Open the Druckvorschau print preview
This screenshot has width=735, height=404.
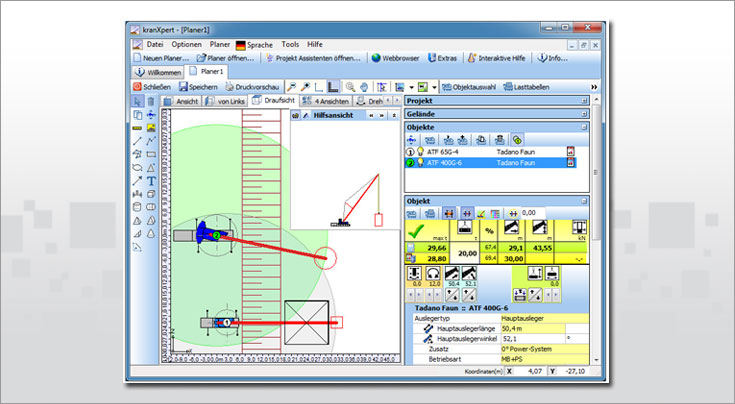click(252, 87)
